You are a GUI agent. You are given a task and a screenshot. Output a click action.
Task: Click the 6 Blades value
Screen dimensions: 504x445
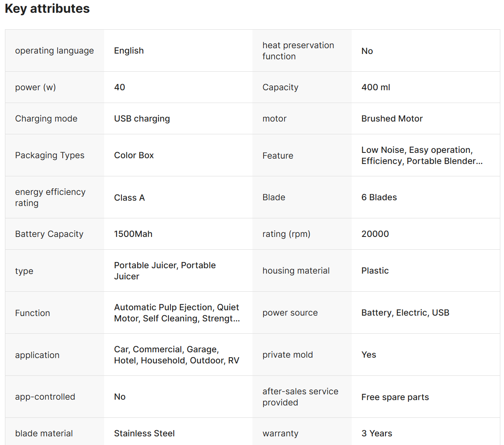tap(379, 197)
